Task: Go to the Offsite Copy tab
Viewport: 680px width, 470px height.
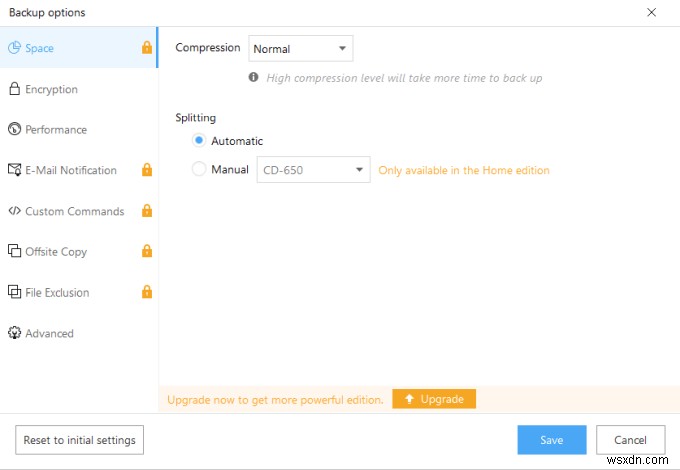Action: [x=56, y=252]
